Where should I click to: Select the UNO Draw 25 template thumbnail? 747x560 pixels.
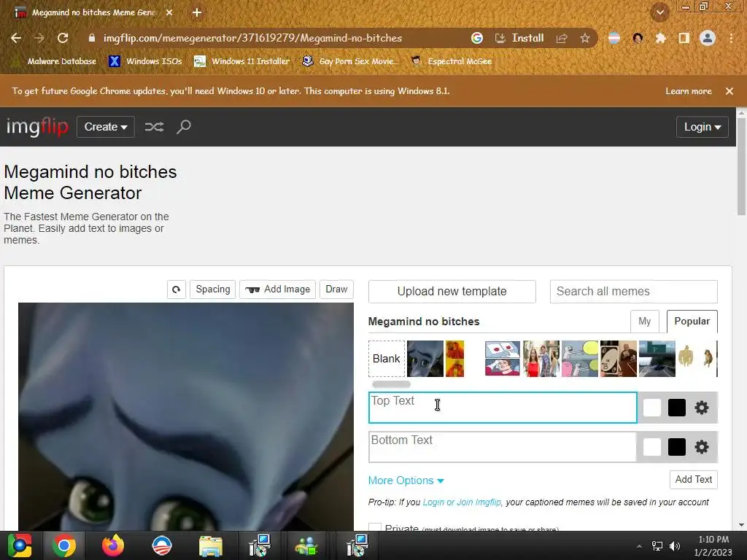pos(619,359)
